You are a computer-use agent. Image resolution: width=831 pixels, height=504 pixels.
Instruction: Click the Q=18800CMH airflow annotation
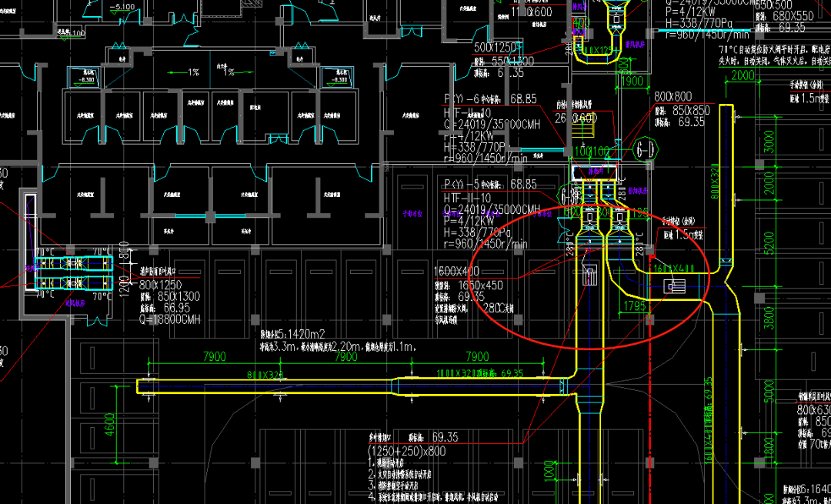pos(169,319)
